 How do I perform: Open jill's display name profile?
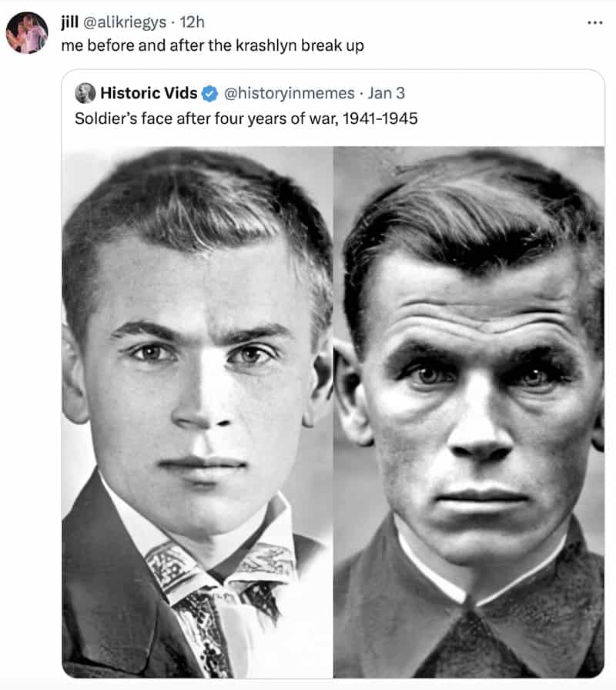69,22
